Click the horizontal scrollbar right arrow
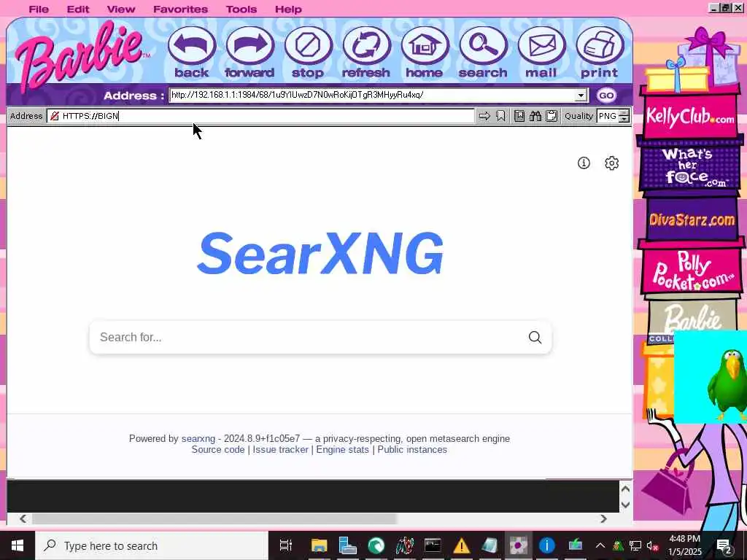Image resolution: width=747 pixels, height=560 pixels. pyautogui.click(x=603, y=518)
